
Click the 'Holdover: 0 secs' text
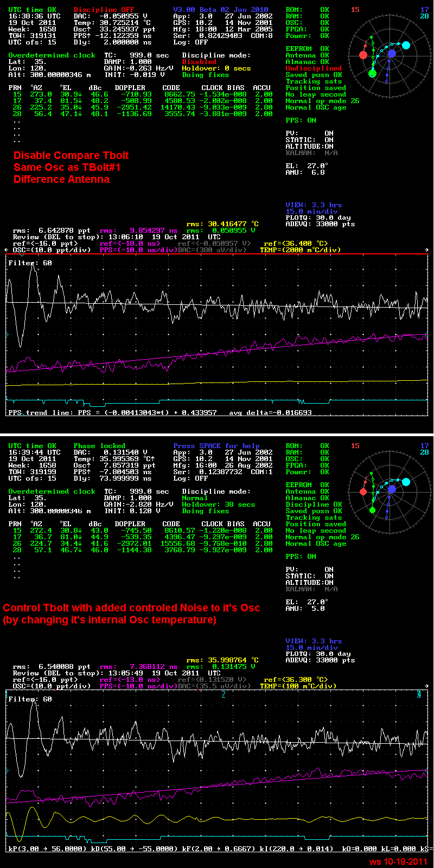tap(216, 68)
